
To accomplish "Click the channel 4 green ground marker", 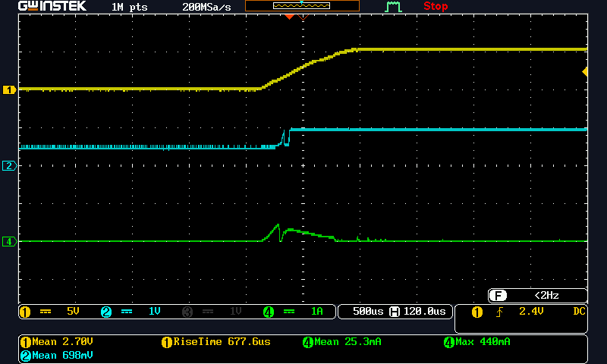I will [x=9, y=242].
